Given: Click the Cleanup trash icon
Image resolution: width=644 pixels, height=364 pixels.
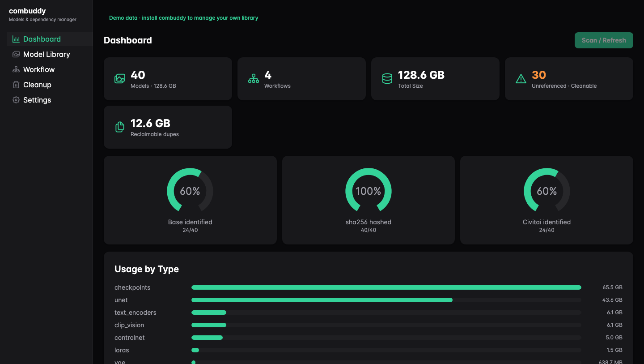Looking at the screenshot, I should pyautogui.click(x=16, y=85).
